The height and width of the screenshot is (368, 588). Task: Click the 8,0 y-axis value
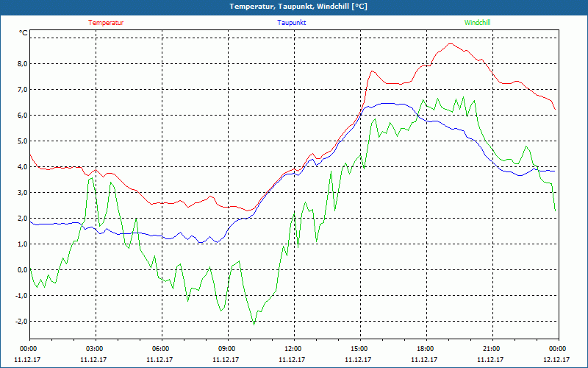[x=23, y=63]
